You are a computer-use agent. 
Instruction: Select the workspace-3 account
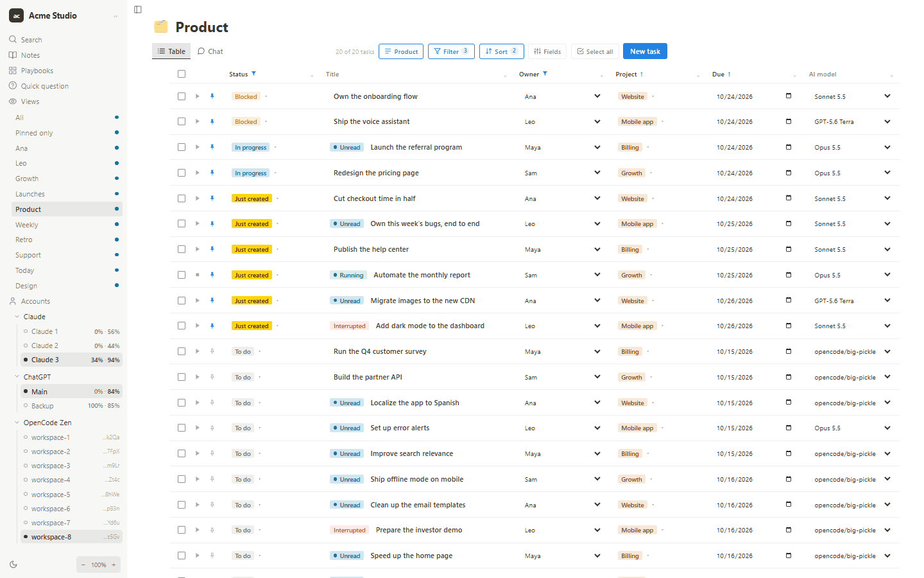tap(71, 466)
